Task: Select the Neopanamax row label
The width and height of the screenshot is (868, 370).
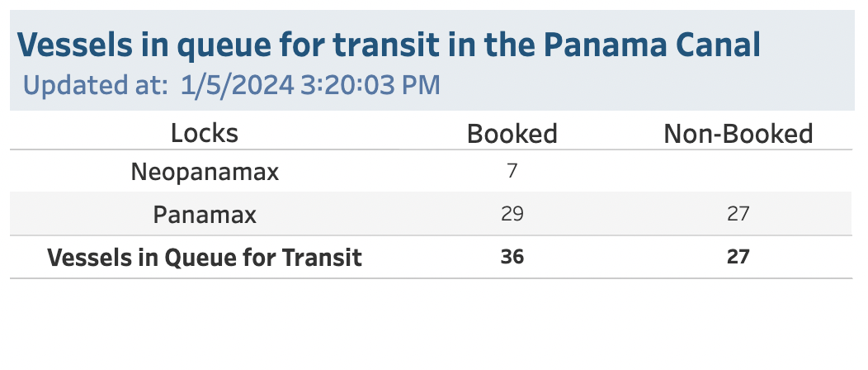Action: (x=205, y=173)
